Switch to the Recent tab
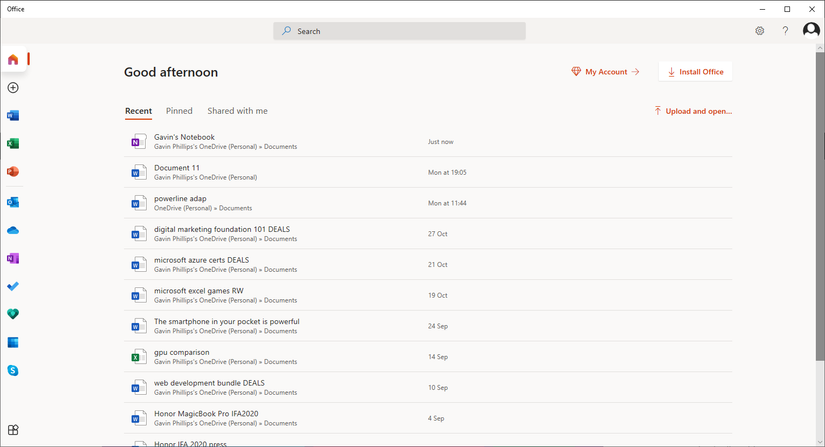Viewport: 825px width, 447px height. [138, 111]
